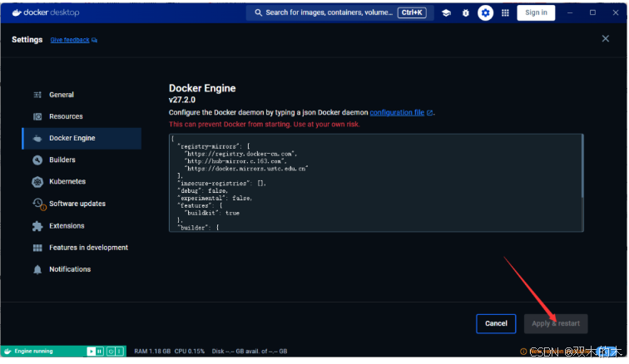629x364 pixels.
Task: Open Resources settings tab
Action: (x=82, y=116)
